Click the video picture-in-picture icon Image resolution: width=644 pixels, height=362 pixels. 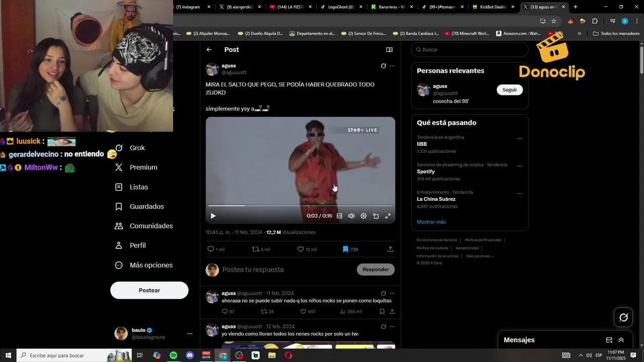click(x=375, y=216)
